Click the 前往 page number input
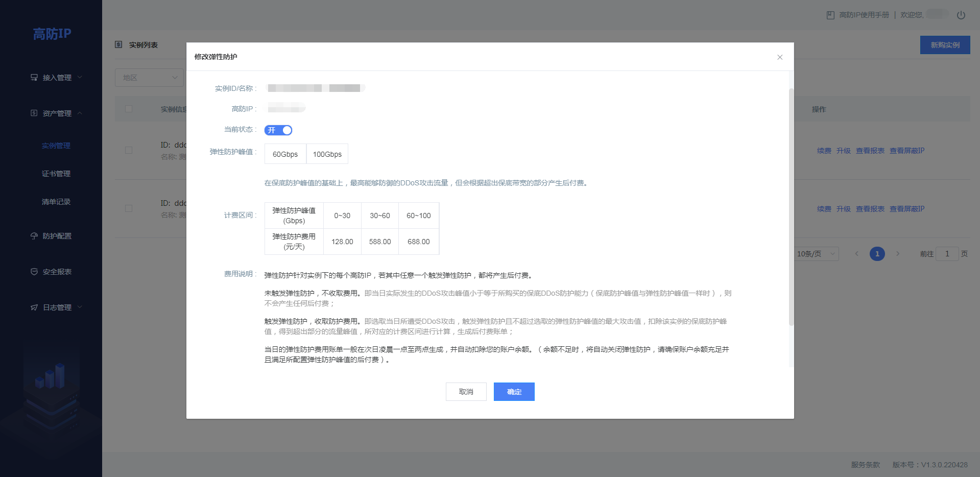 pos(947,254)
